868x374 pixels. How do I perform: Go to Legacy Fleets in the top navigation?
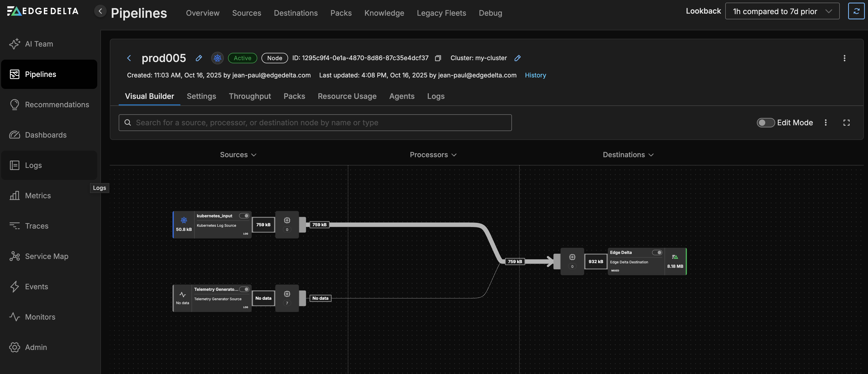[441, 13]
